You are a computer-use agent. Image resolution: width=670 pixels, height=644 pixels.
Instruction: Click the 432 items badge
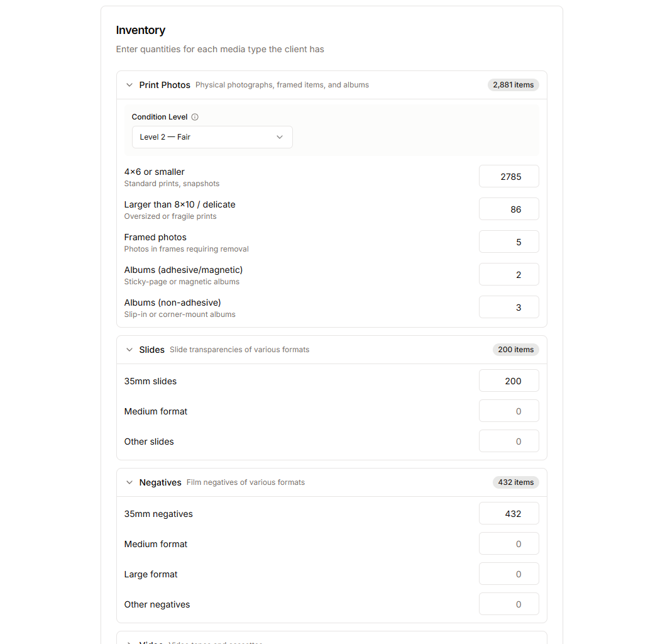point(515,482)
